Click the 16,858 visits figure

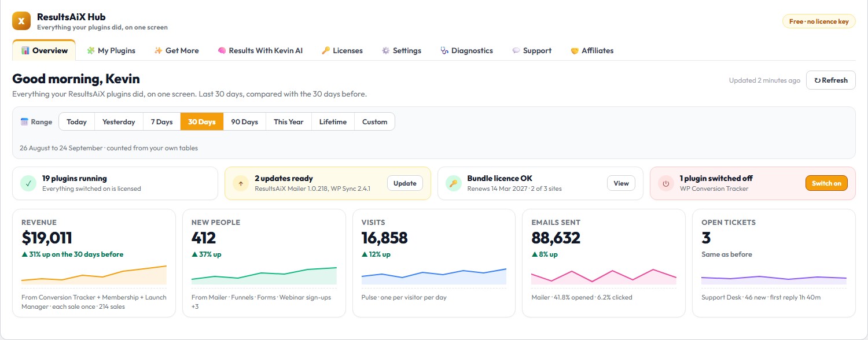385,238
